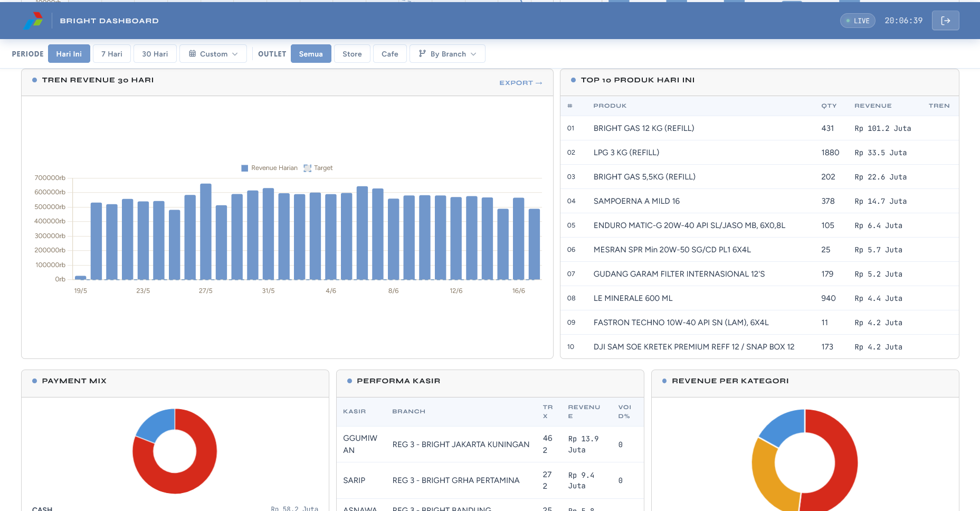Select the FASTRON TECHNO 10W-40 product
This screenshot has width=980, height=511.
point(681,323)
